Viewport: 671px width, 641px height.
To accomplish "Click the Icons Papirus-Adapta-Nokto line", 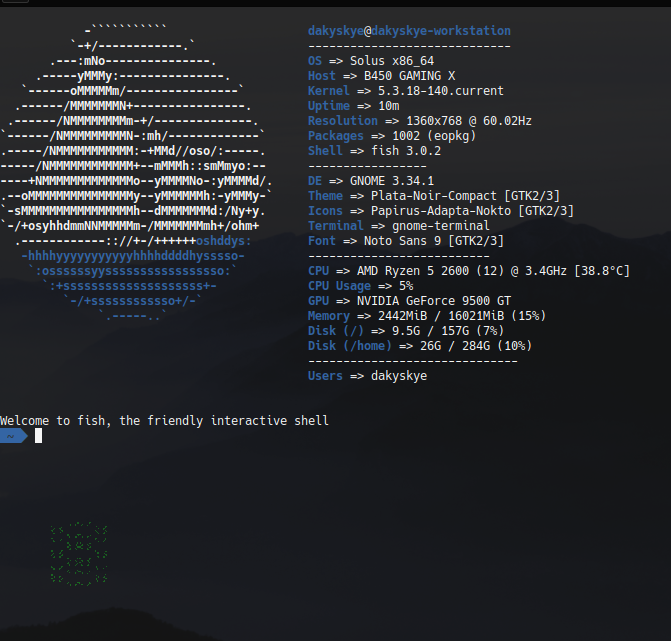I will 440,211.
